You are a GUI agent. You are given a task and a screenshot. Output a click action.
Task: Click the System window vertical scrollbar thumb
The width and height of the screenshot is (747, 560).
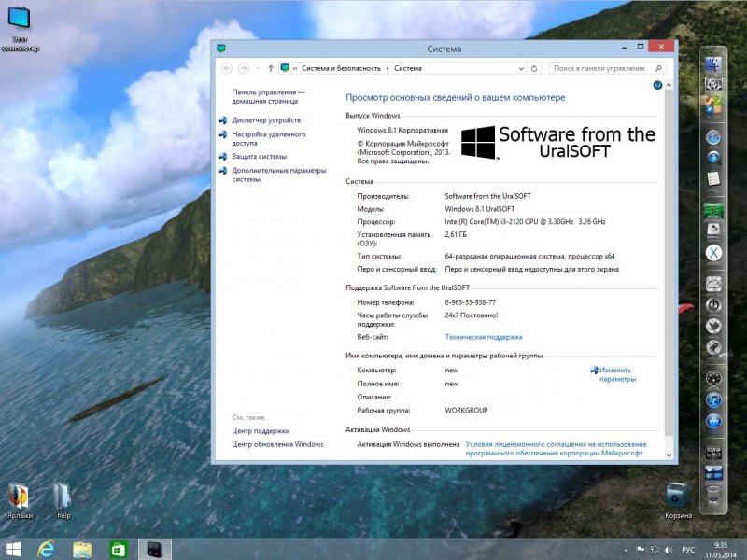coord(669,263)
